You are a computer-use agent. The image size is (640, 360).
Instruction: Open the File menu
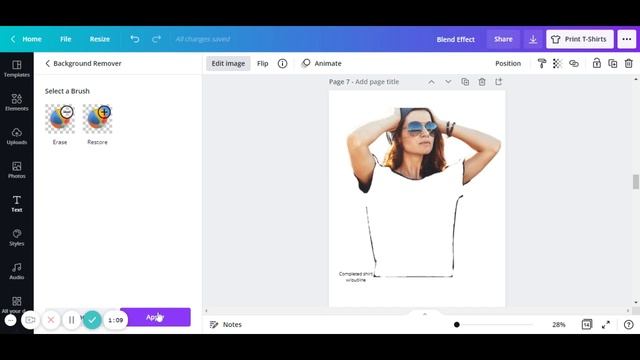click(66, 39)
